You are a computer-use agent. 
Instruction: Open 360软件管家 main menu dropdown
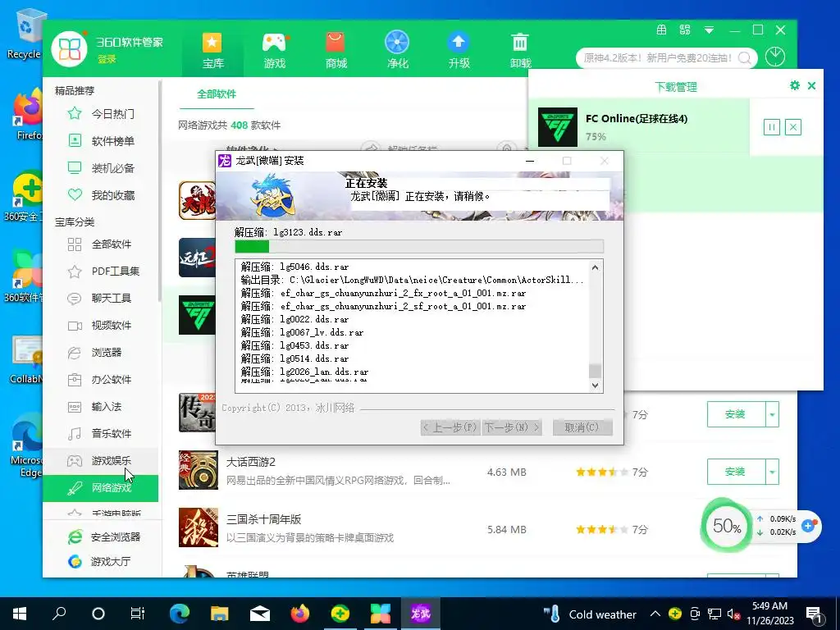coord(709,30)
